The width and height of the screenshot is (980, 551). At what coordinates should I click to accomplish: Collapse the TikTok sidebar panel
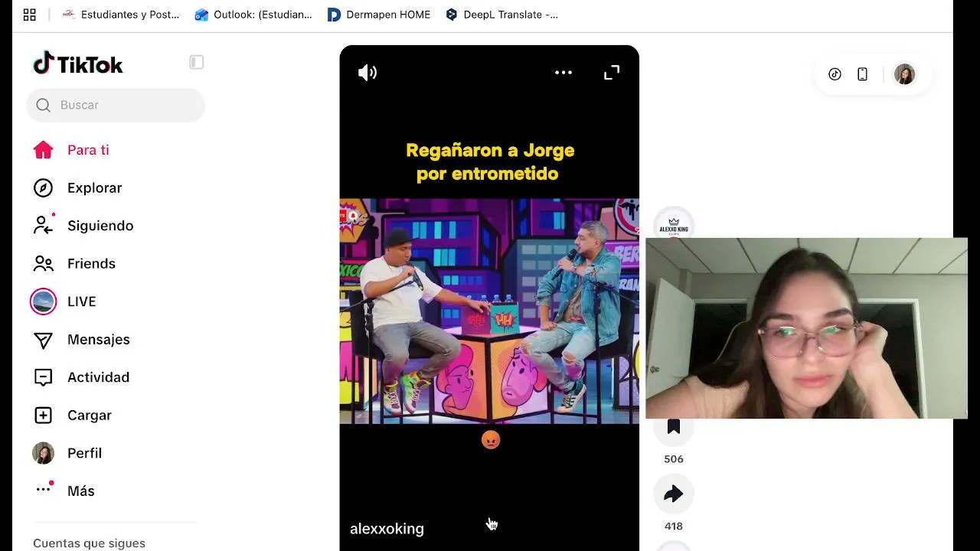[x=197, y=62]
